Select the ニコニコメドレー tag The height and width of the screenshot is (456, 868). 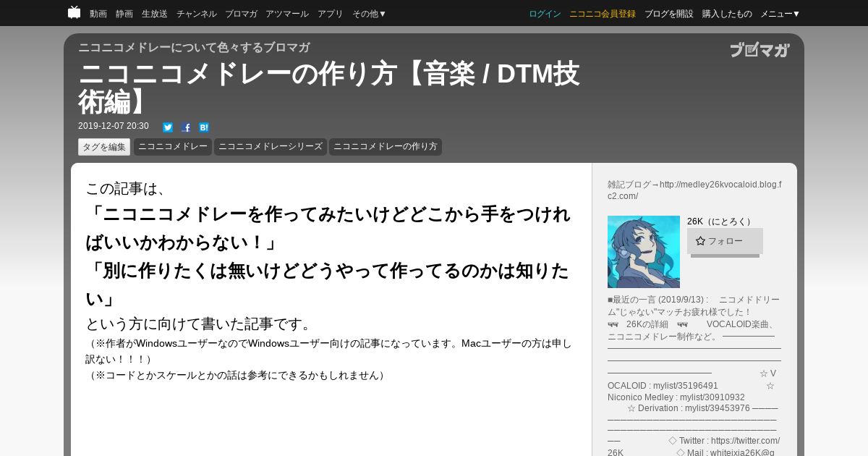click(x=173, y=147)
